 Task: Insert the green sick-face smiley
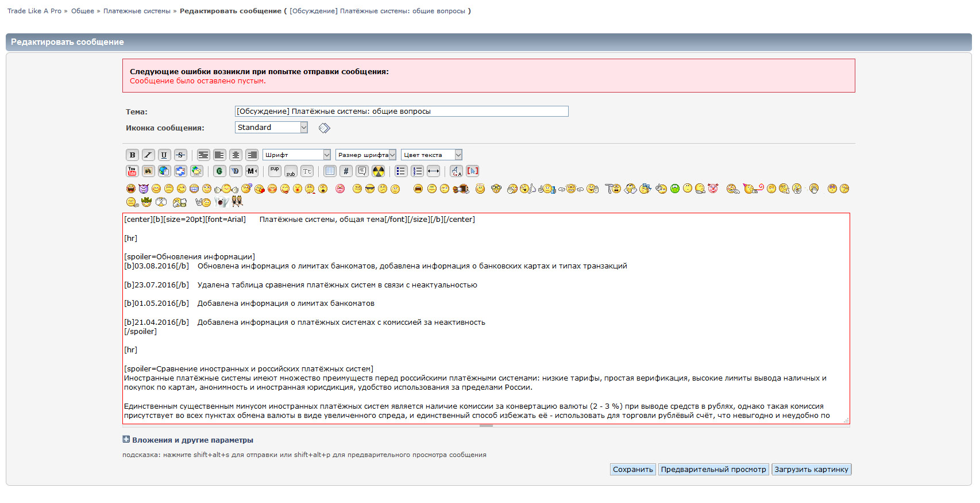tap(675, 189)
